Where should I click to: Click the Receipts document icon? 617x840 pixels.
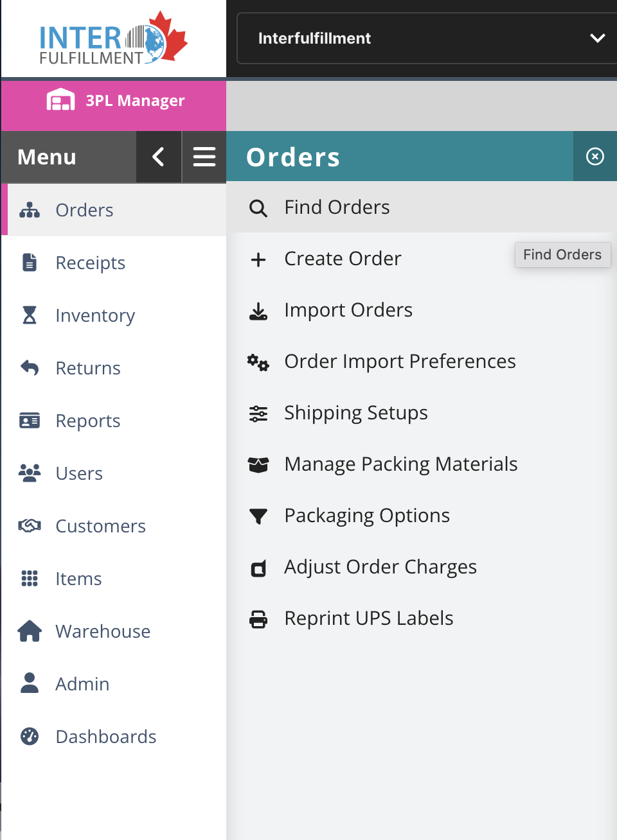pyautogui.click(x=30, y=263)
